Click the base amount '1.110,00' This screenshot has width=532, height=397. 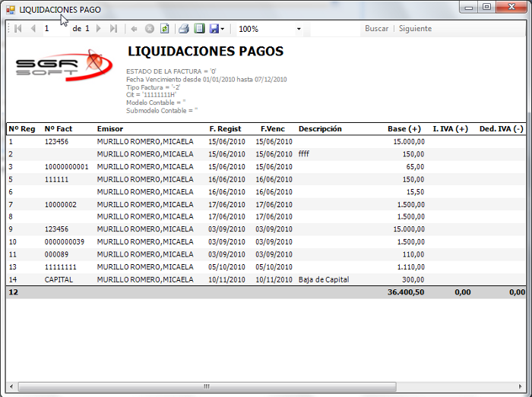tap(410, 267)
